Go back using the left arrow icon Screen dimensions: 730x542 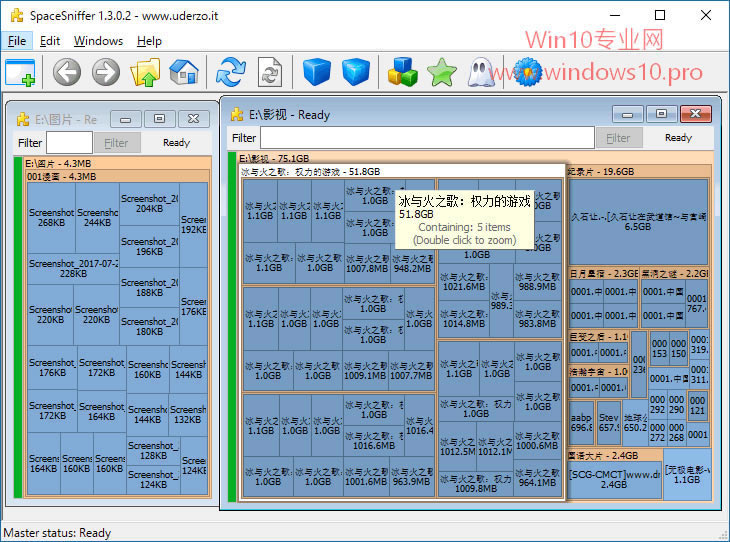point(67,72)
